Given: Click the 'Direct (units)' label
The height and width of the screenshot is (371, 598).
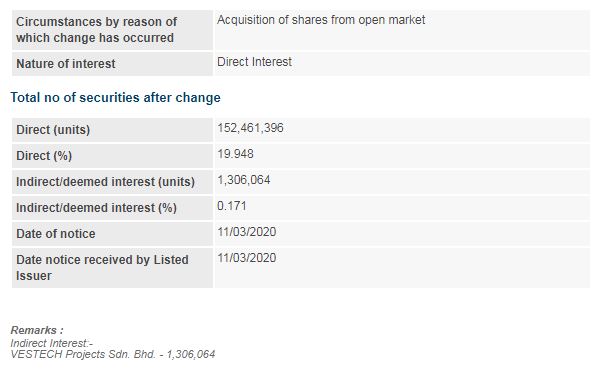Looking at the screenshot, I should 53,130.
